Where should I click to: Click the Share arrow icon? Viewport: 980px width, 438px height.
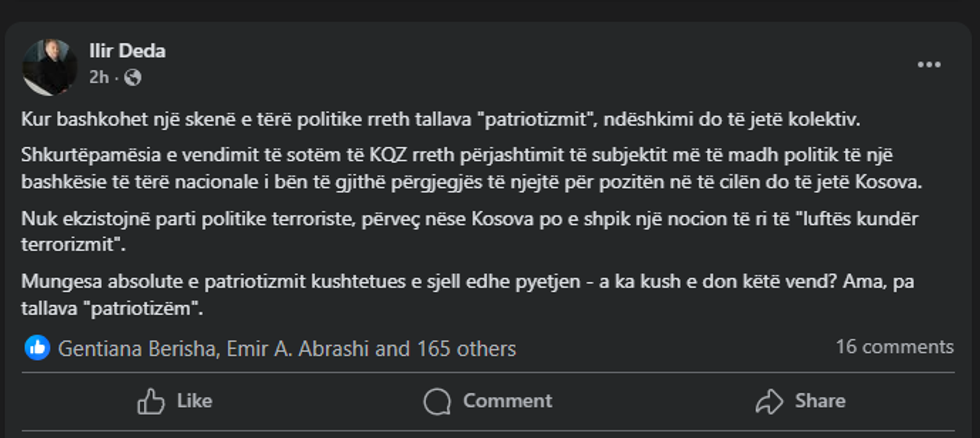[x=769, y=401]
